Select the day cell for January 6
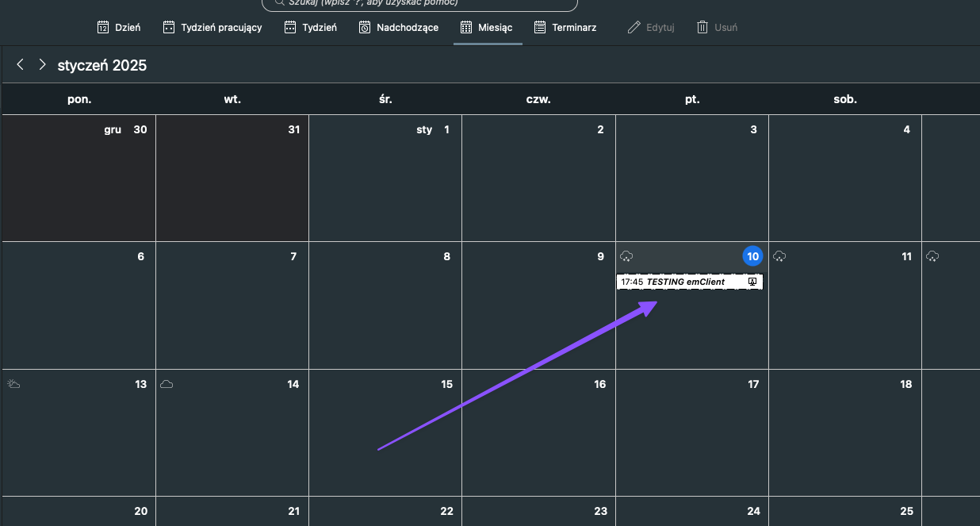Viewport: 980px width, 526px height. coord(78,305)
